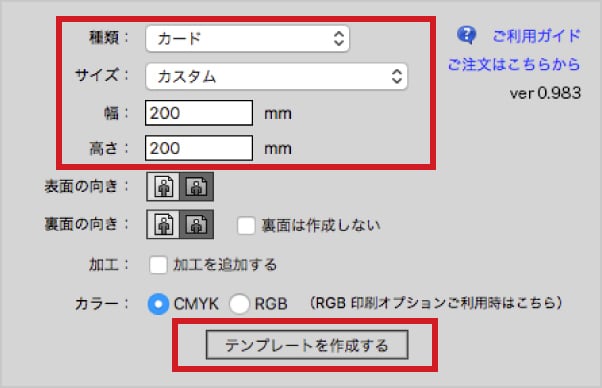
Task: Click the テンプレートを作成する button
Action: tap(307, 345)
